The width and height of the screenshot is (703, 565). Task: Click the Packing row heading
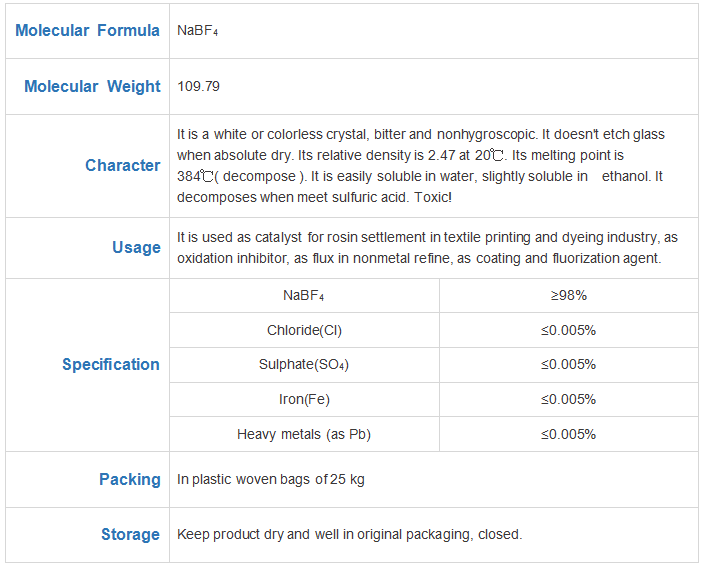tap(130, 479)
